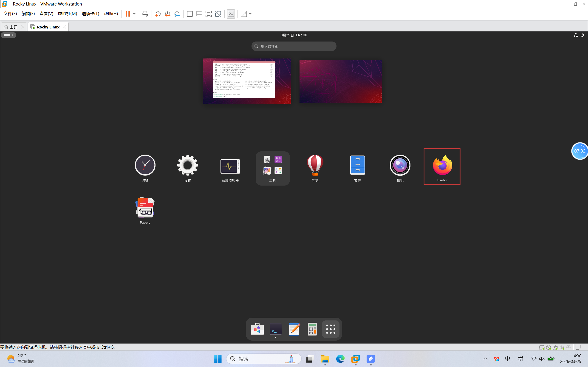Open the 虚拟机(M) menu
This screenshot has width=588, height=367.
pyautogui.click(x=67, y=14)
